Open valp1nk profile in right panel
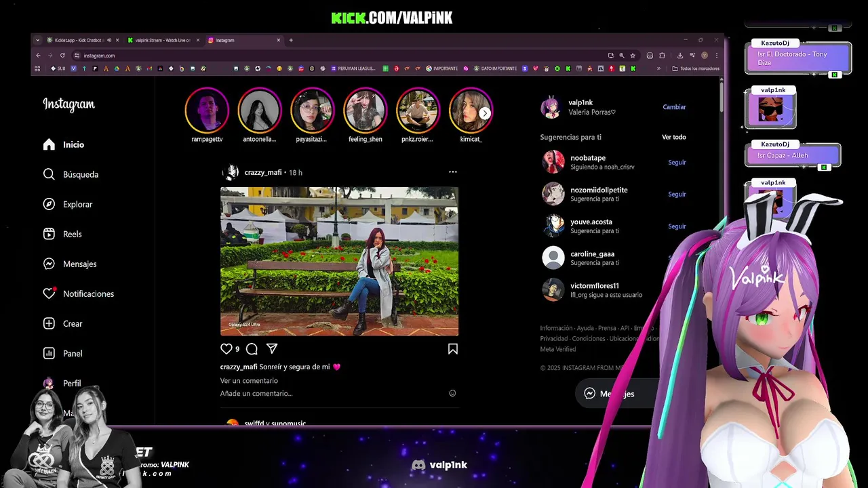The width and height of the screenshot is (868, 488). coord(580,103)
